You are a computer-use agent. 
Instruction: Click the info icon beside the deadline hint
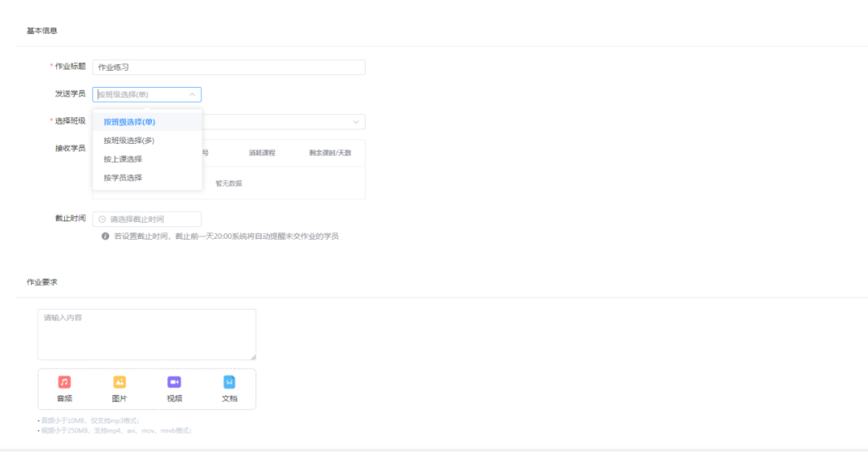(x=105, y=236)
